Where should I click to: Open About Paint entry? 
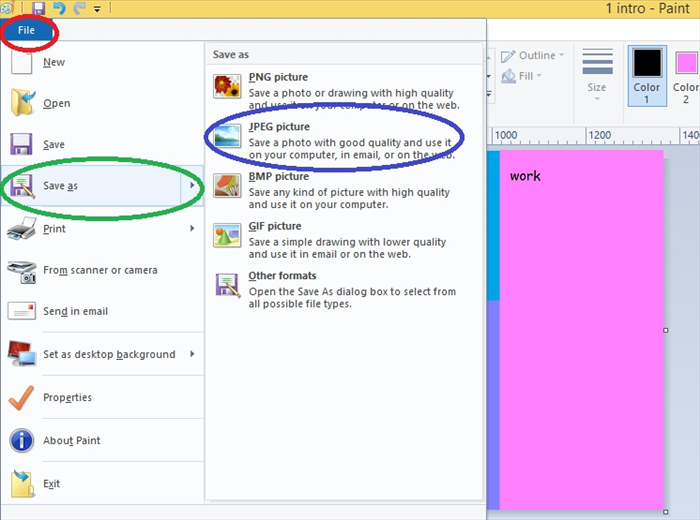coord(102,441)
